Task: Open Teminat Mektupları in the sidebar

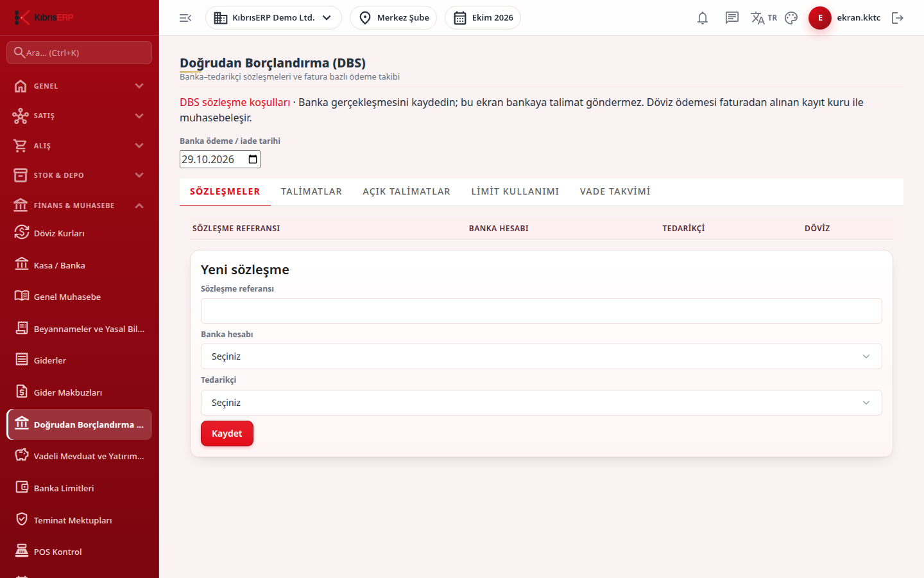Action: click(80, 520)
